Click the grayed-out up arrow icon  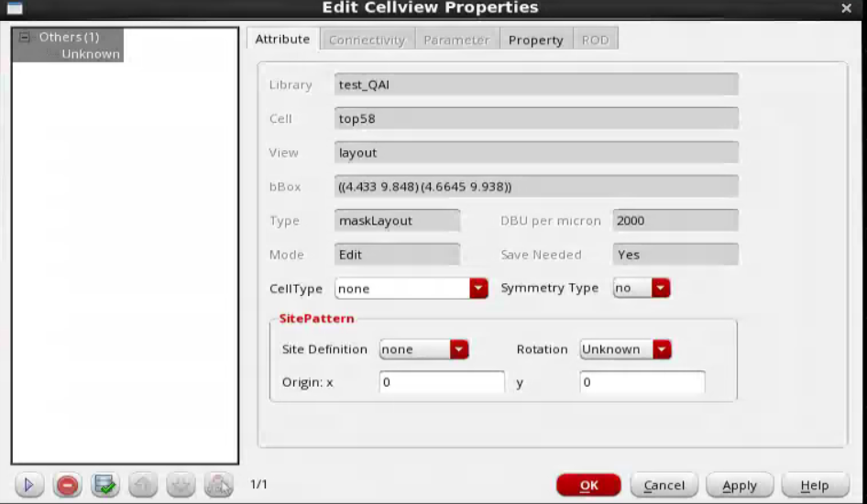[x=143, y=486]
